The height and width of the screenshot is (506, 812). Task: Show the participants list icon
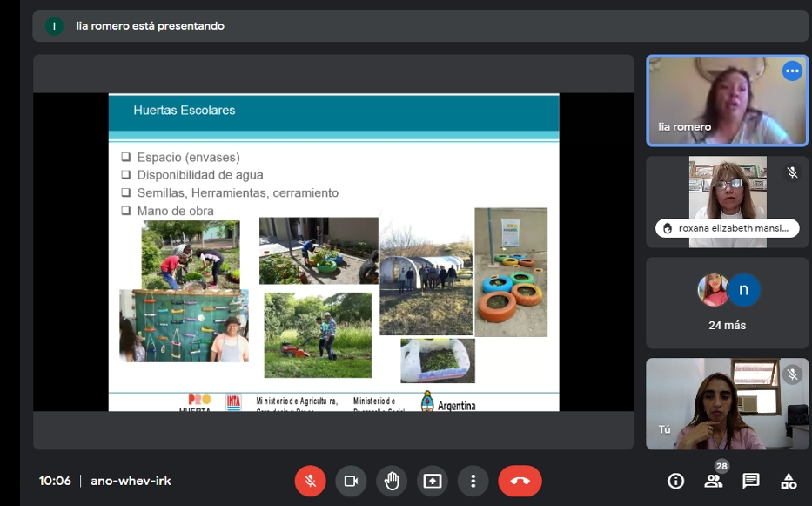[x=714, y=481]
